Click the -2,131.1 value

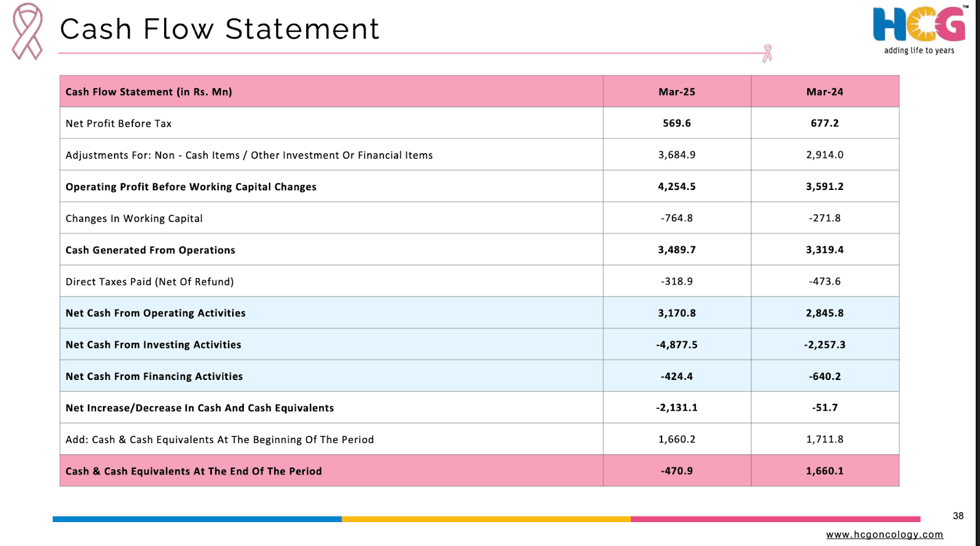click(677, 408)
